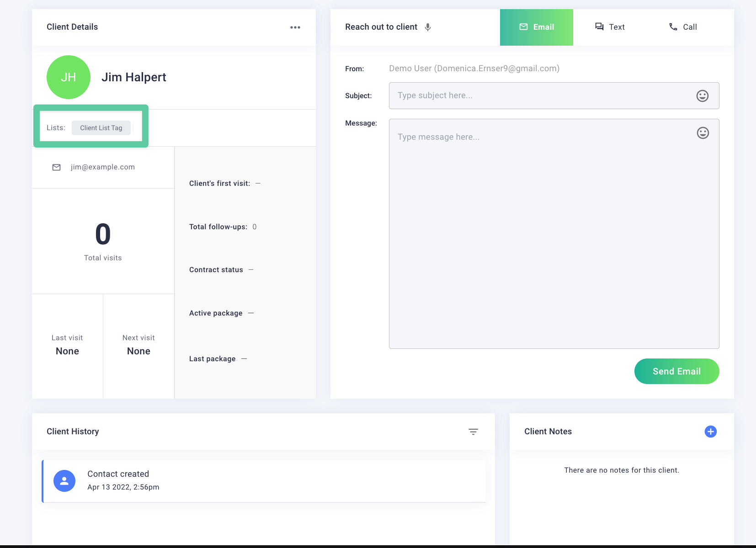The height and width of the screenshot is (548, 756).
Task: Click the Send Email button
Action: point(677,371)
